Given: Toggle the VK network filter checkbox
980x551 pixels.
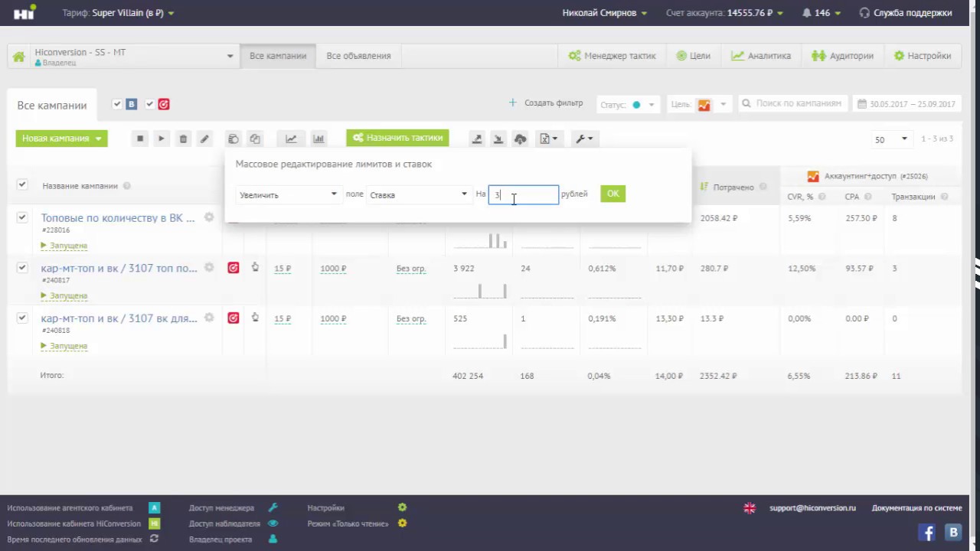Looking at the screenshot, I should 117,104.
